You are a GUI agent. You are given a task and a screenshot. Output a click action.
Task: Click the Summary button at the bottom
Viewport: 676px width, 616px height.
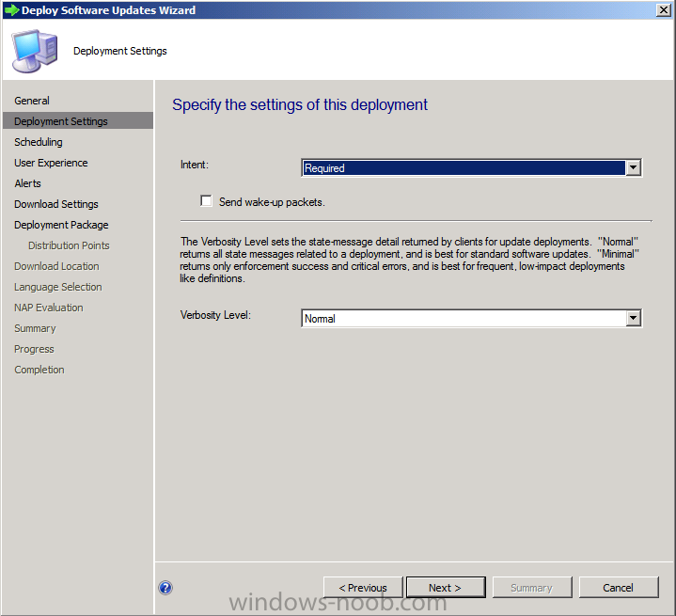[x=532, y=588]
